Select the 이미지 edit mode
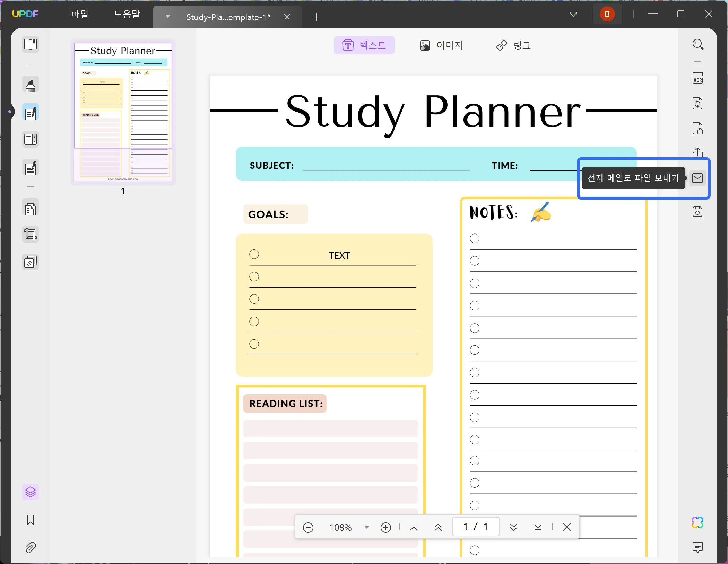The image size is (728, 564). point(441,45)
